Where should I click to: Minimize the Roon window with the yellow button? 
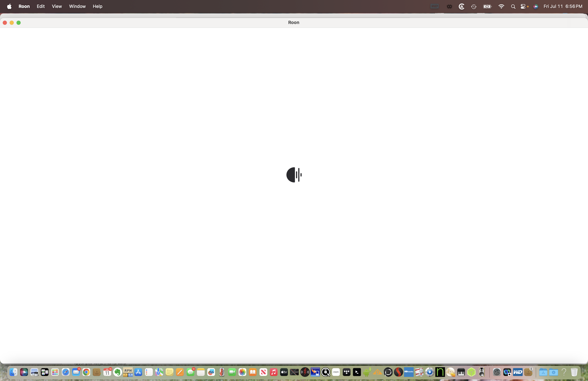[x=12, y=23]
